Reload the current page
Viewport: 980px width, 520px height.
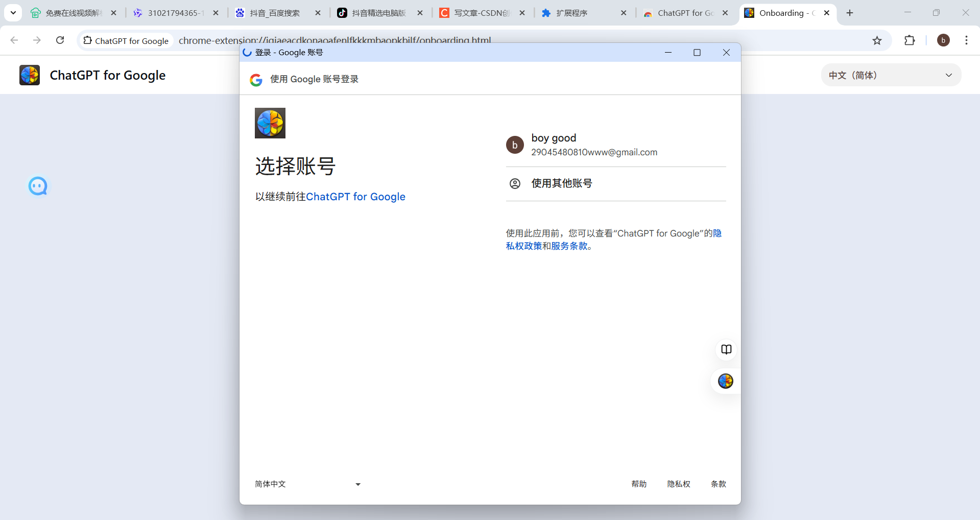click(60, 40)
